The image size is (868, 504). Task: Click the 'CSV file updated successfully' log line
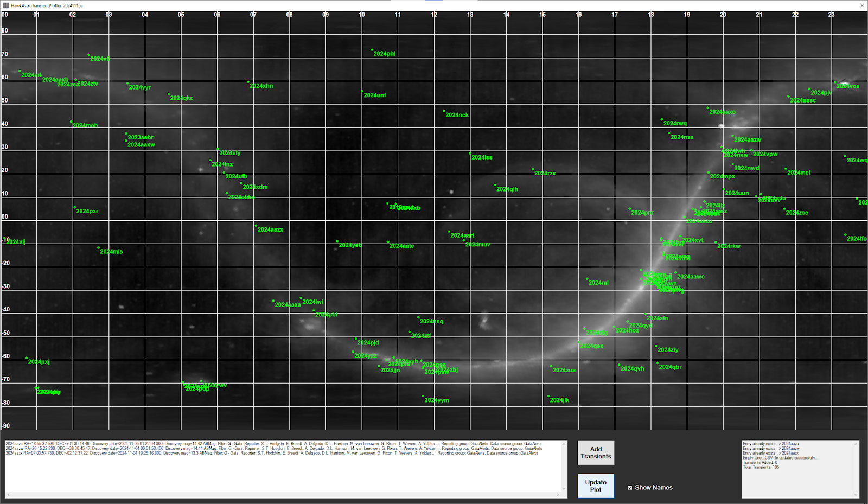780,458
